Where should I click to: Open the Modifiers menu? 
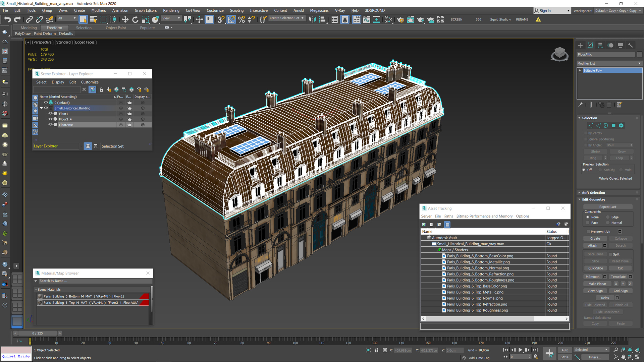click(99, 10)
